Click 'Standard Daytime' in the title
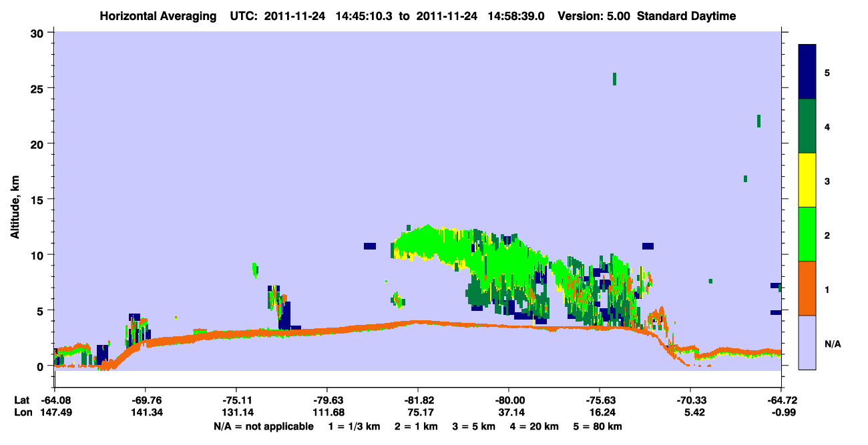The height and width of the screenshot is (445, 868). pos(686,16)
